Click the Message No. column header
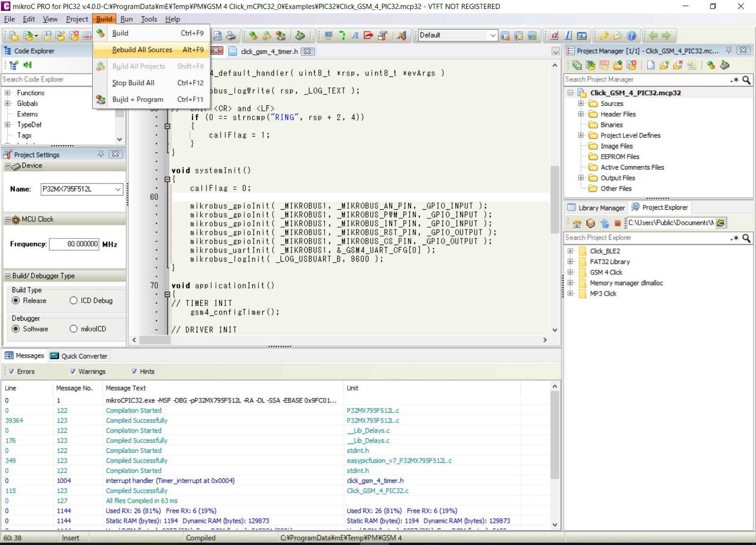756x545 pixels. (78, 388)
